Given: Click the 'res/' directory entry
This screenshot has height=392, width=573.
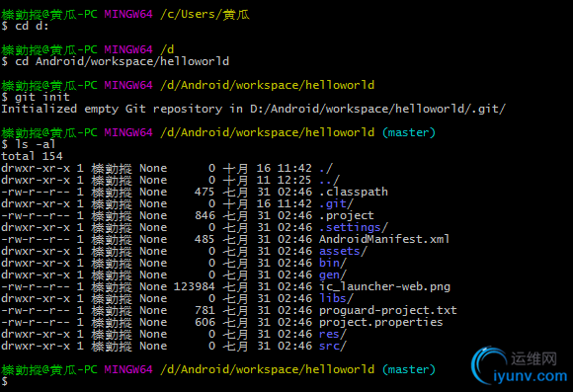Looking at the screenshot, I should tap(333, 334).
